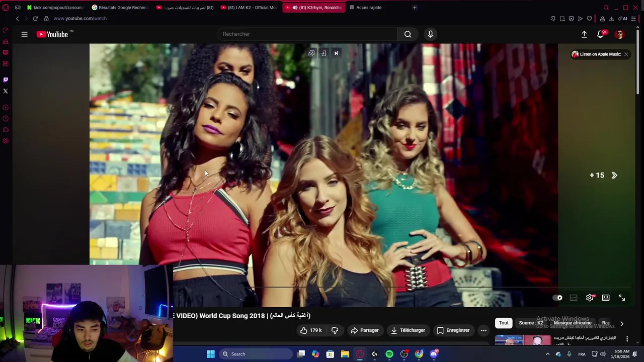Screen dimensions: 644x362
Task: Go back to previous page
Action: click(x=17, y=19)
